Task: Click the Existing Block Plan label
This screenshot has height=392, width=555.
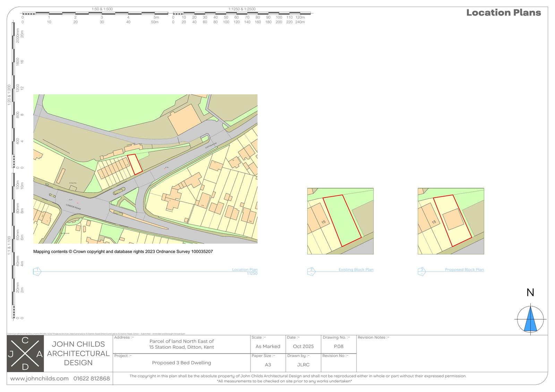Action: [356, 270]
